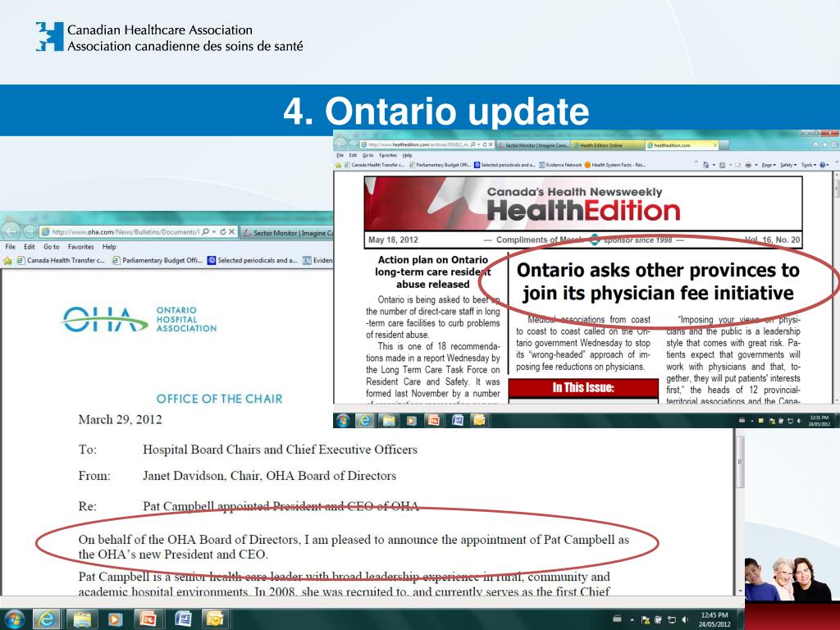Click the 12:45 PM clock in the bottom tray
This screenshot has width=840, height=630.
[714, 619]
